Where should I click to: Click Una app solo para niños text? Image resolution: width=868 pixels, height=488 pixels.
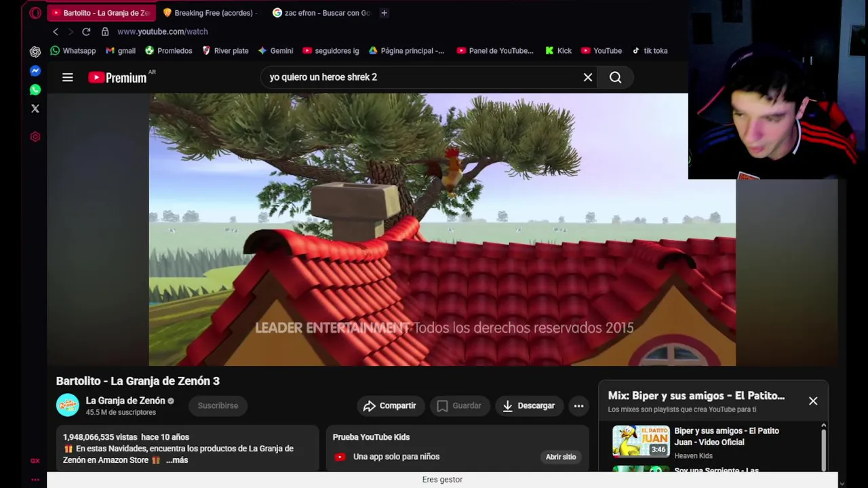pos(396,457)
